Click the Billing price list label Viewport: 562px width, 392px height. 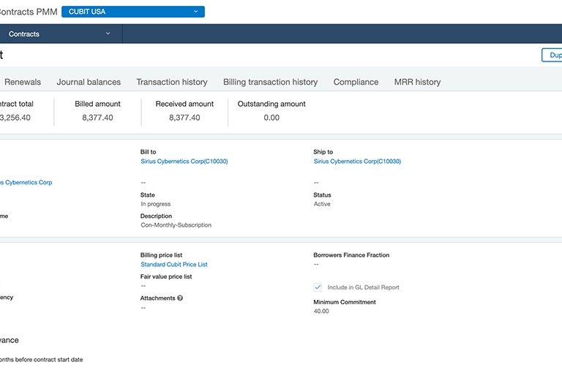(x=161, y=255)
